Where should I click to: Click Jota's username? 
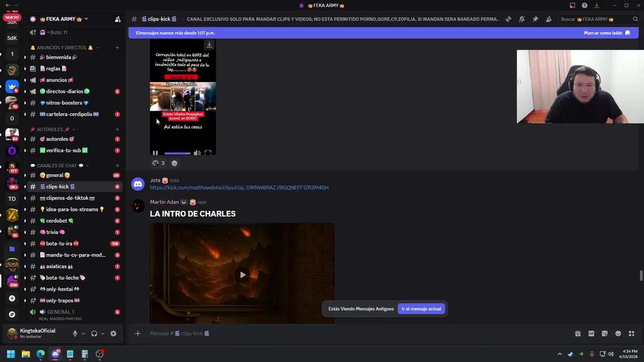tap(155, 180)
